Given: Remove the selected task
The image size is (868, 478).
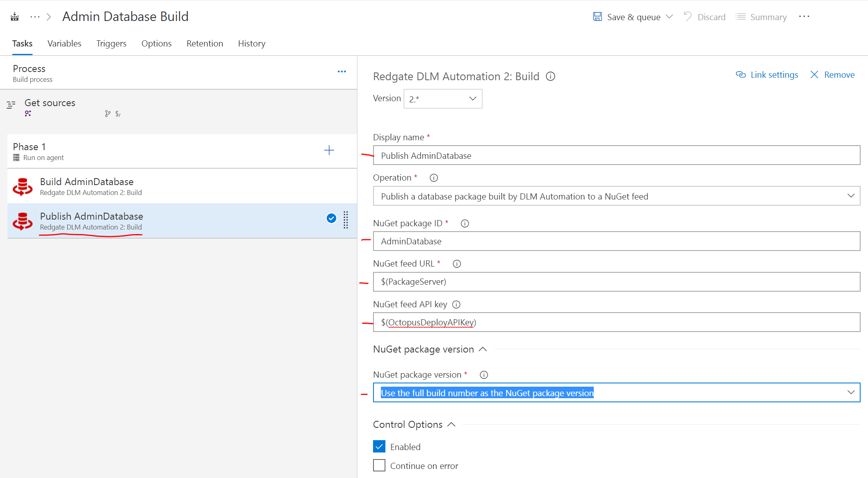Looking at the screenshot, I should (833, 75).
